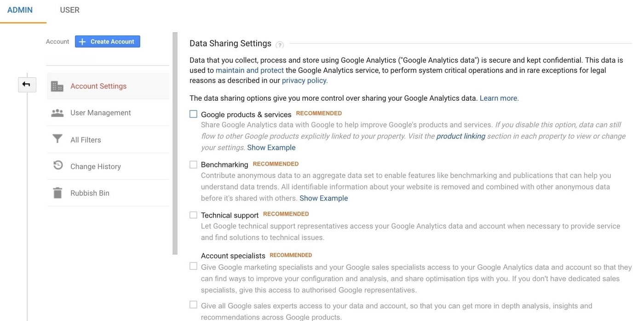Enable Google products & services checkbox

tap(193, 114)
